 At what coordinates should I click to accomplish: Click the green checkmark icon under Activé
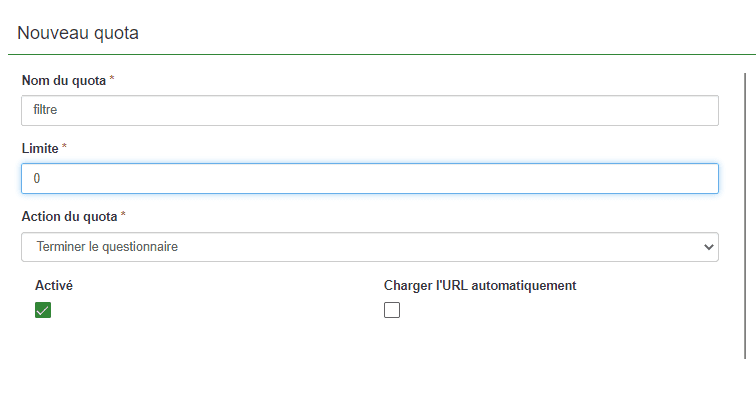43,310
